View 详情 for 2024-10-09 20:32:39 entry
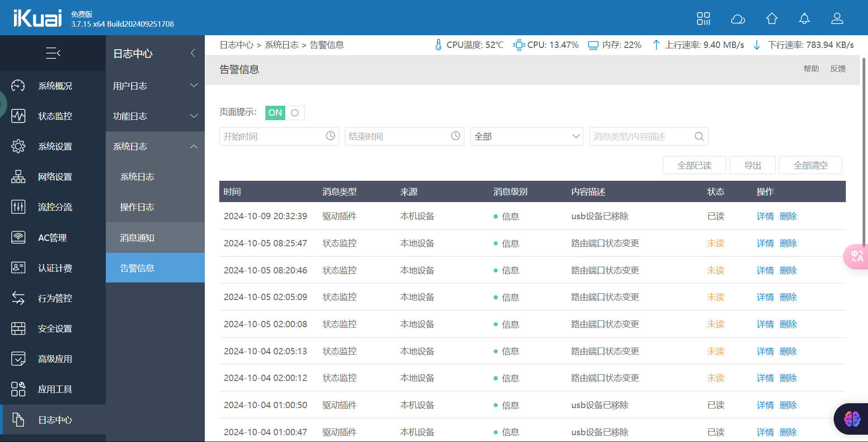Screen dimensions: 868x442 coord(765,216)
